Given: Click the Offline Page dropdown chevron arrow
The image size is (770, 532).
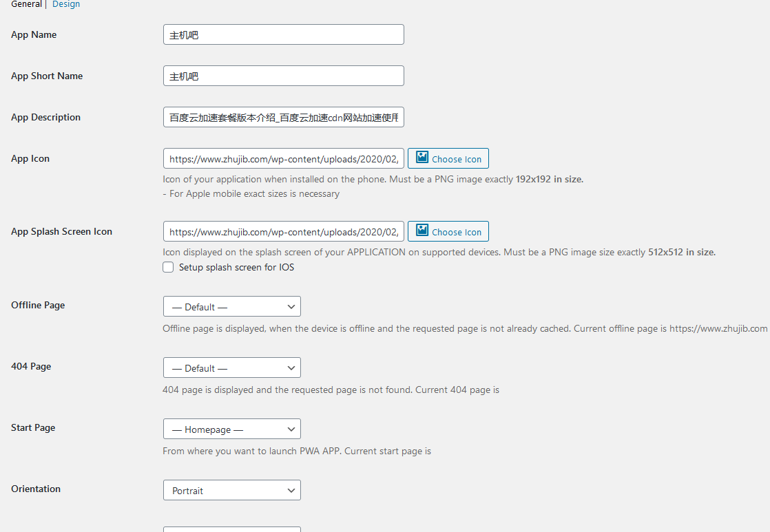Looking at the screenshot, I should pos(291,307).
